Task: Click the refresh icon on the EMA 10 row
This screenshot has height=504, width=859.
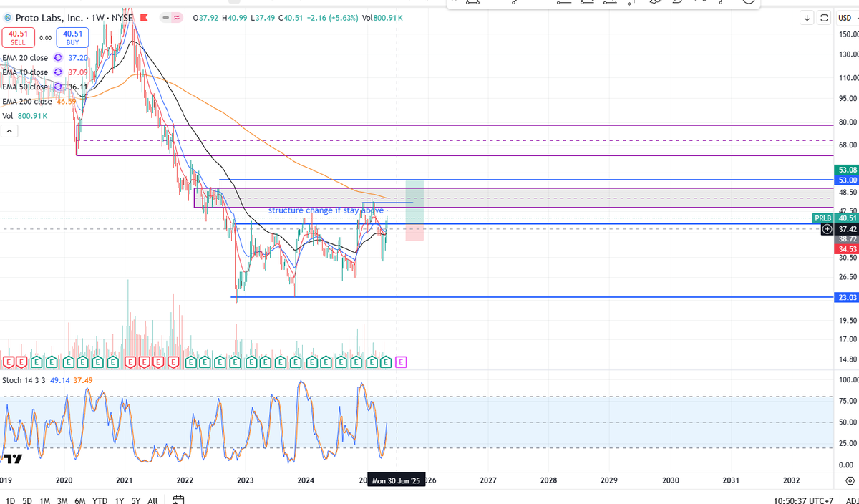Action: tap(58, 72)
